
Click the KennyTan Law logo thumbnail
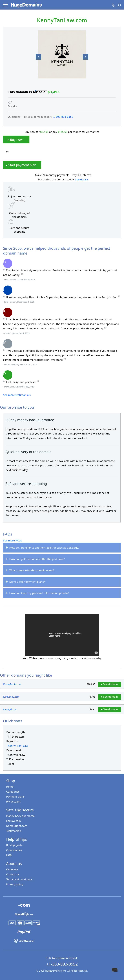point(62,54)
